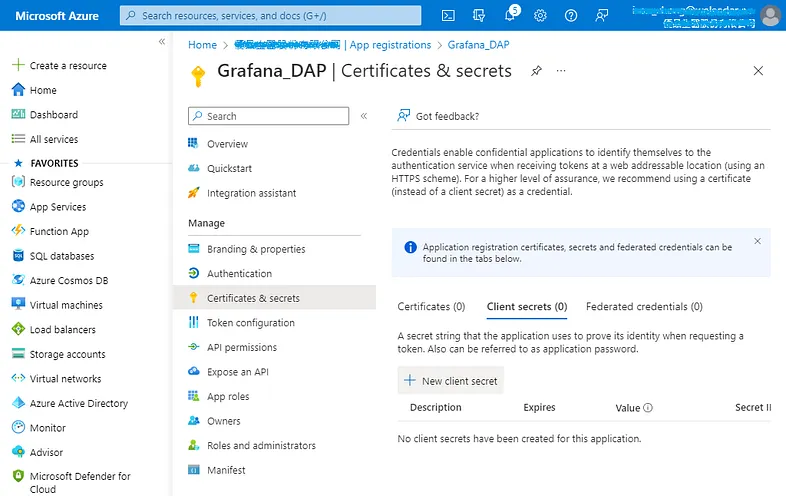Collapse the Grafana_DAP resource menu

pyautogui.click(x=364, y=116)
